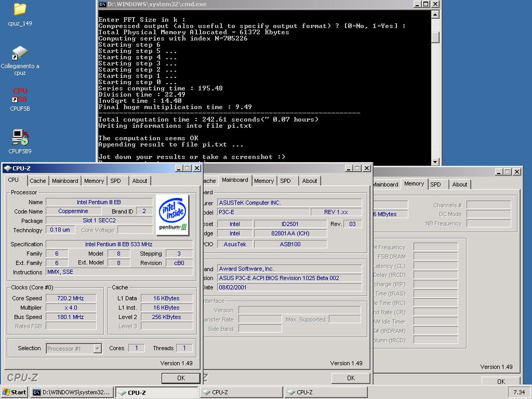This screenshot has width=532, height=399.
Task: Click the ASB100 sensor field
Action: click(290, 244)
